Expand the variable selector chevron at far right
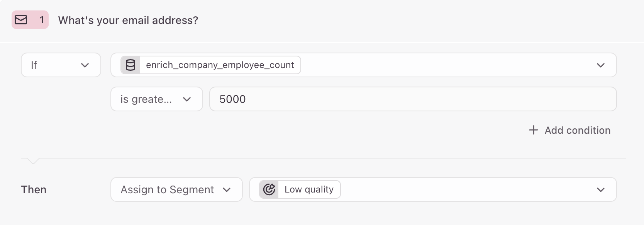The height and width of the screenshot is (225, 644). click(600, 65)
